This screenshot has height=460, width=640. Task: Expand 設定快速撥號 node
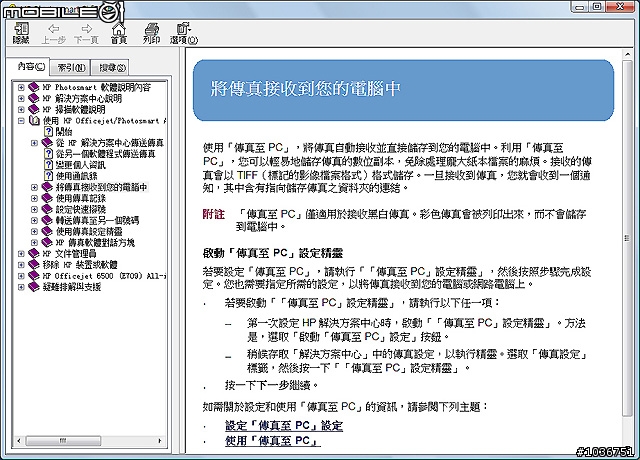pyautogui.click(x=34, y=209)
